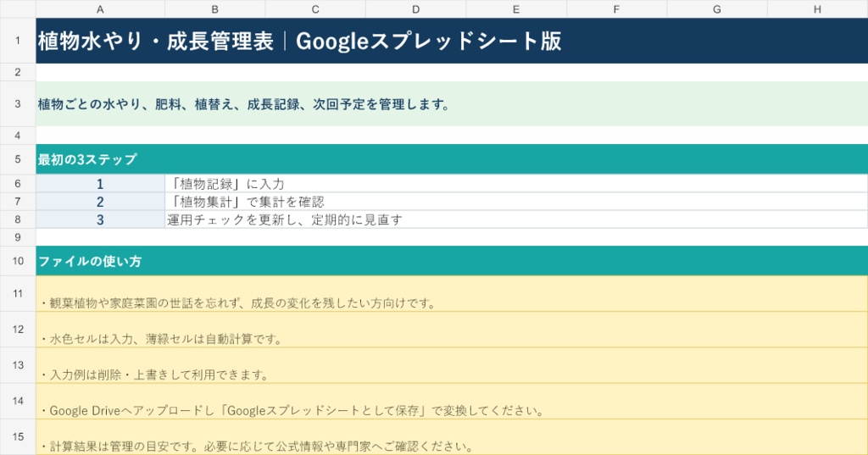
Task: Select column C header
Action: point(315,8)
